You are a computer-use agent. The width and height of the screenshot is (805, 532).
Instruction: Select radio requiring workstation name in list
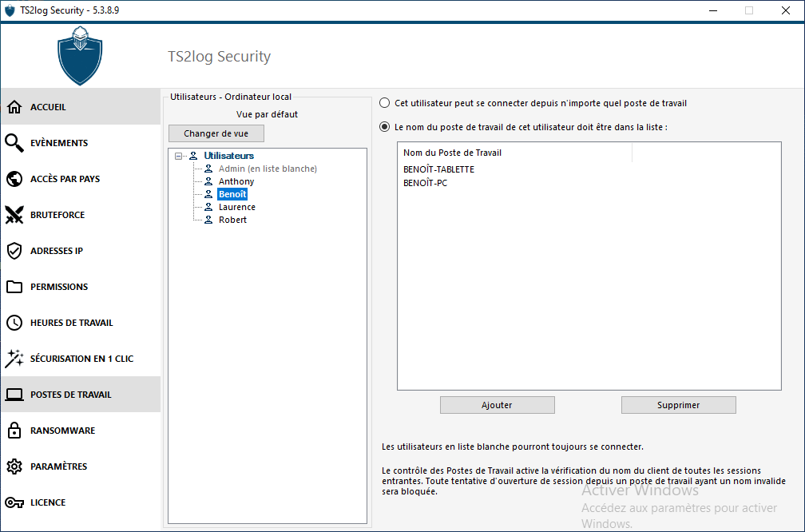385,127
